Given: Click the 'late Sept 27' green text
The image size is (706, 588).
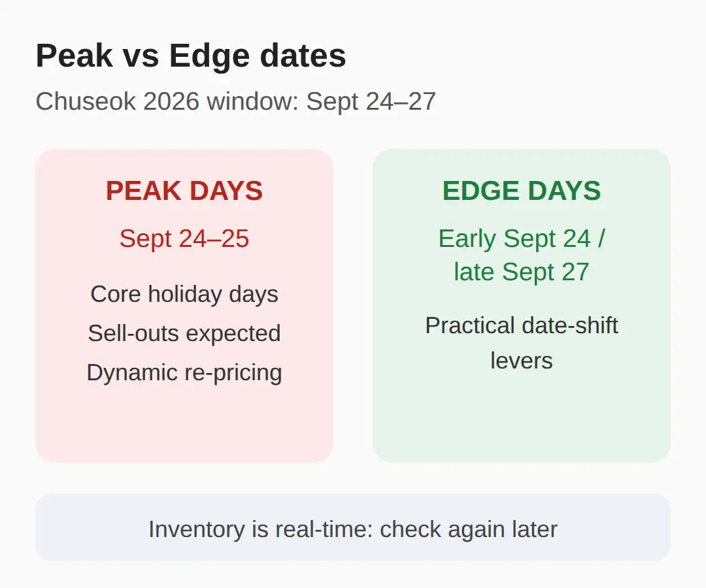Looking at the screenshot, I should click(x=522, y=272).
